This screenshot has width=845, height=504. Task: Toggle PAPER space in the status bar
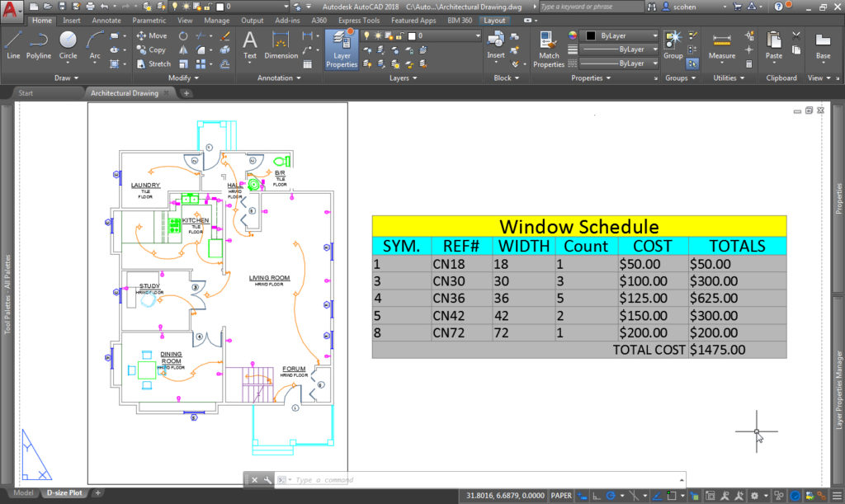pos(561,496)
